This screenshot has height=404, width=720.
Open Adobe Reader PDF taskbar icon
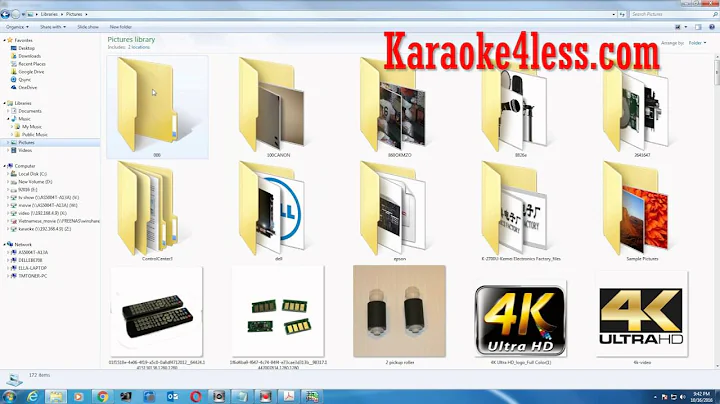(x=289, y=396)
